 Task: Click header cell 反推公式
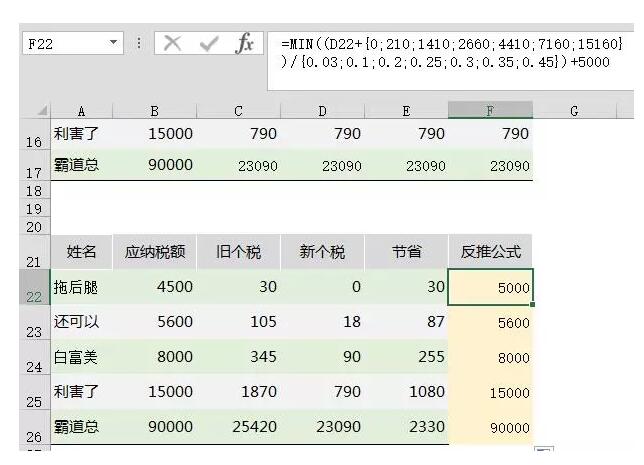coord(490,252)
